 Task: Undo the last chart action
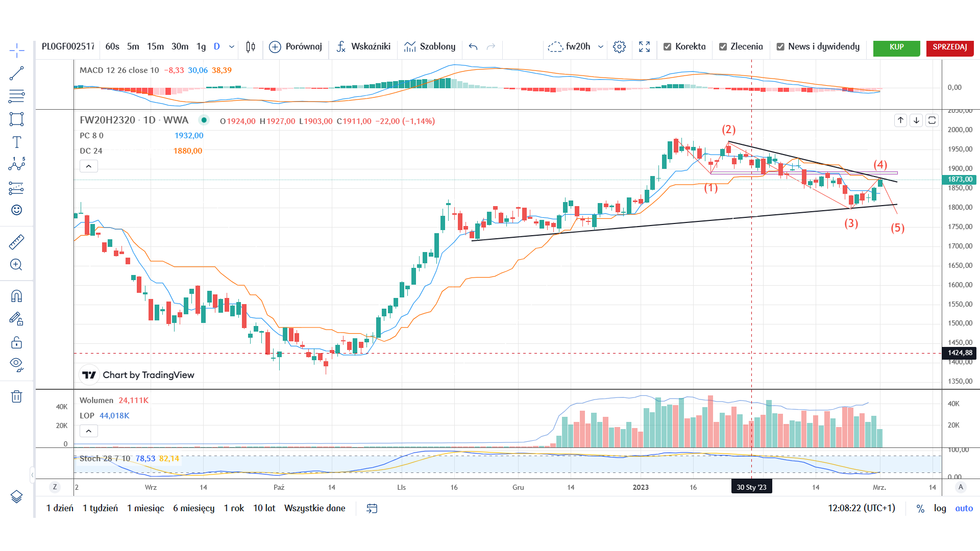473,47
